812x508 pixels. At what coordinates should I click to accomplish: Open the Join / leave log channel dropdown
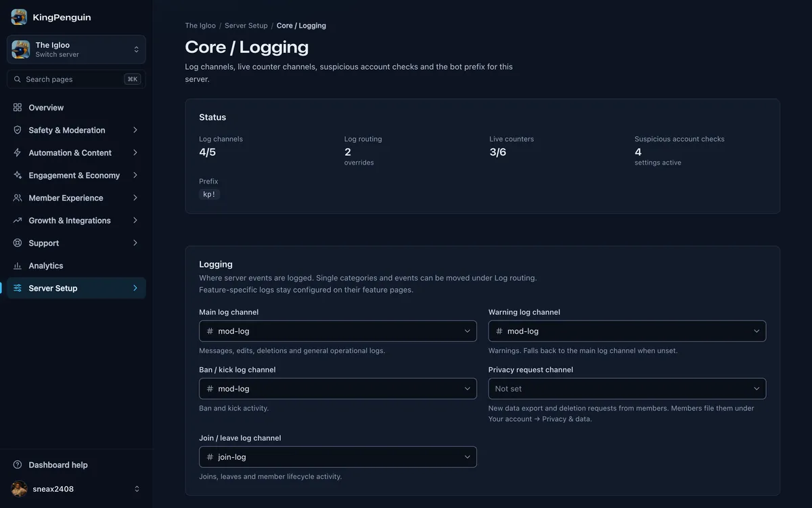pyautogui.click(x=338, y=457)
